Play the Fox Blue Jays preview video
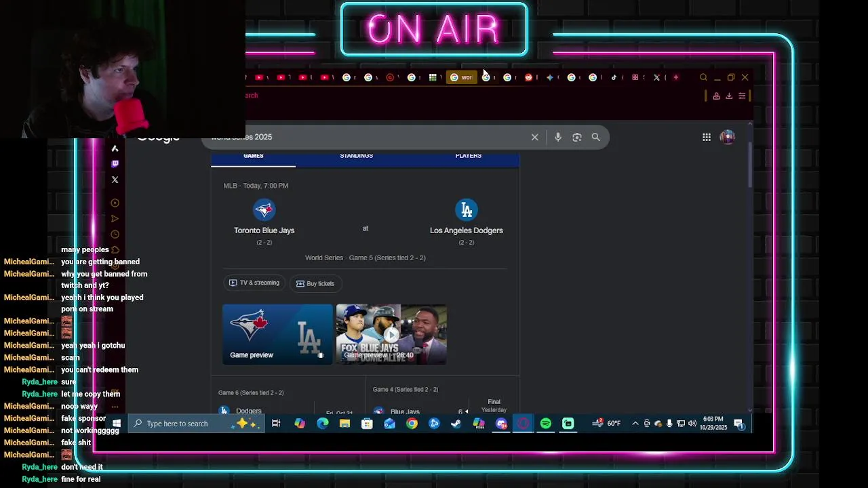The height and width of the screenshot is (488, 868). point(391,334)
